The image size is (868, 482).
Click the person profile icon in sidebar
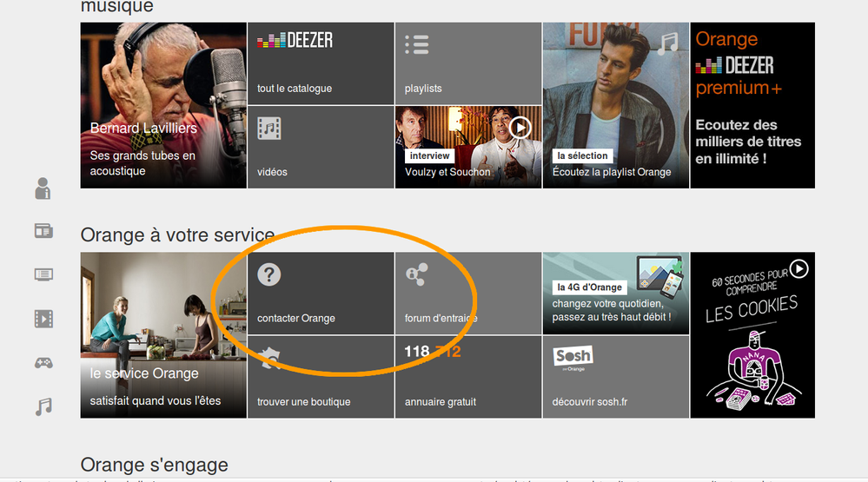[x=43, y=188]
